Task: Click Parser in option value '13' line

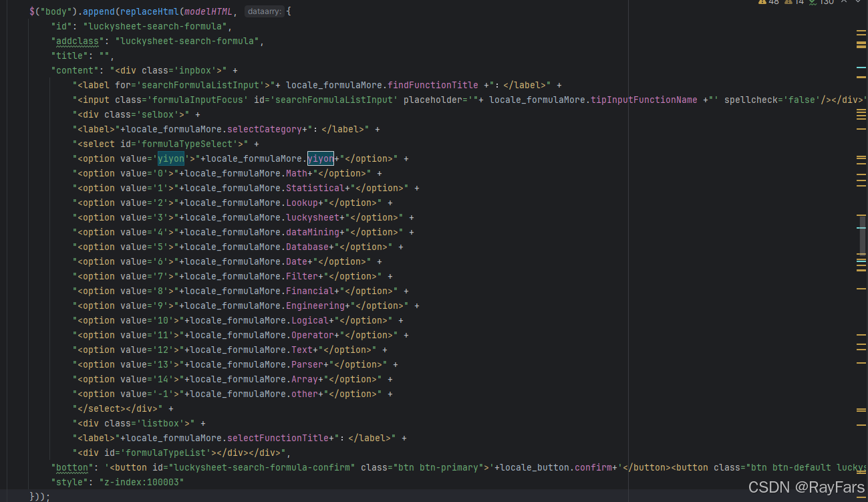Action: click(307, 364)
